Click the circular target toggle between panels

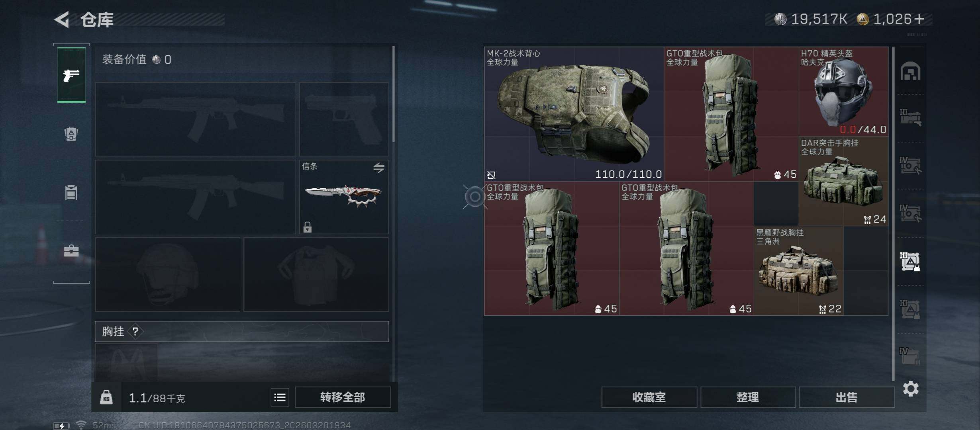click(474, 196)
